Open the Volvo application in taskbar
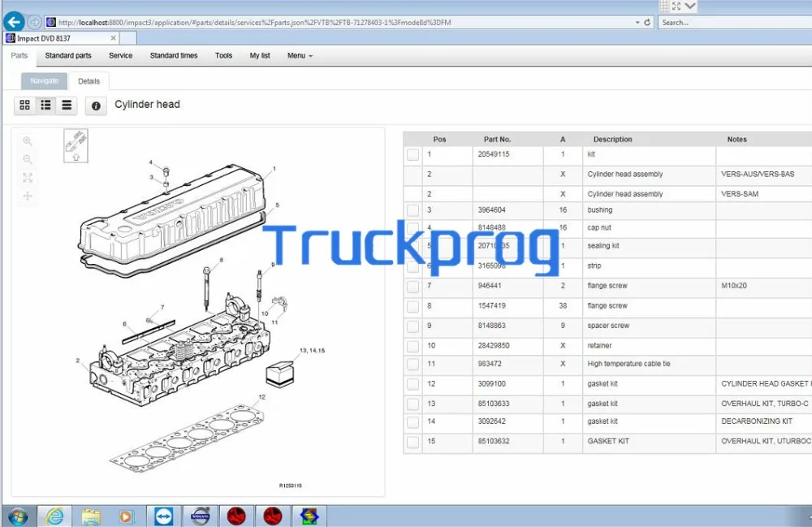This screenshot has width=812, height=527. tap(200, 516)
